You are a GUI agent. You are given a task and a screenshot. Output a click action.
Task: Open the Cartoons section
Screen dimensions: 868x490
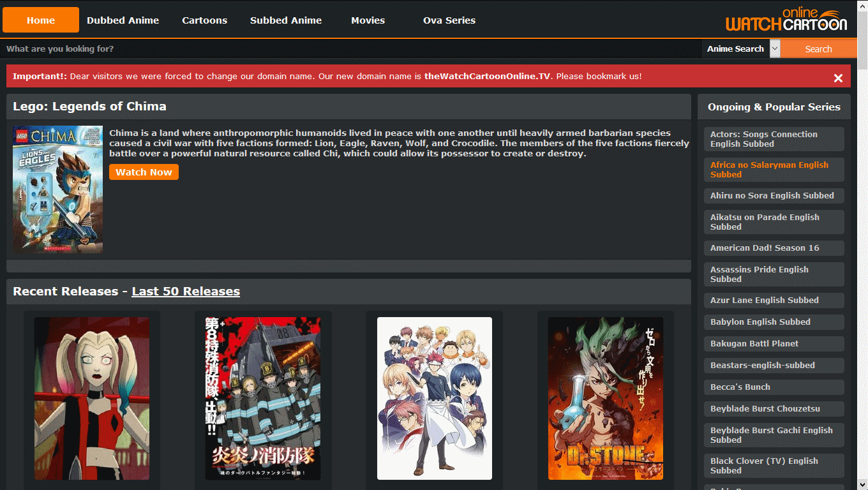coord(205,20)
